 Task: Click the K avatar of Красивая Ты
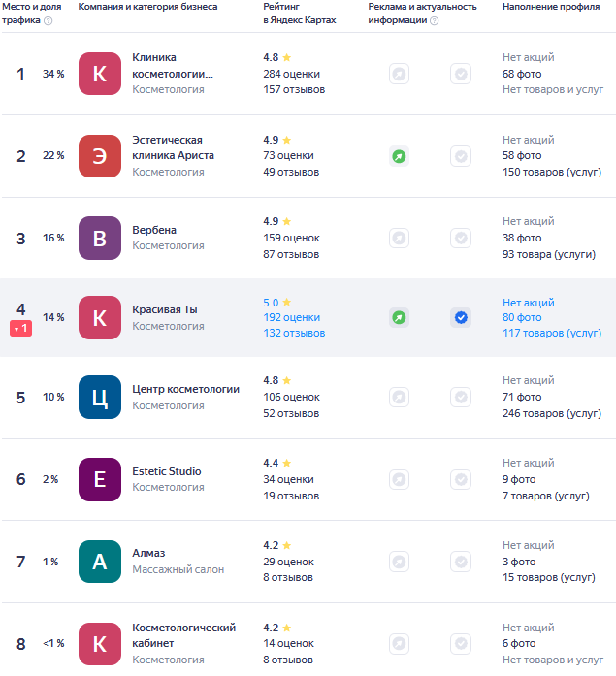click(x=100, y=318)
